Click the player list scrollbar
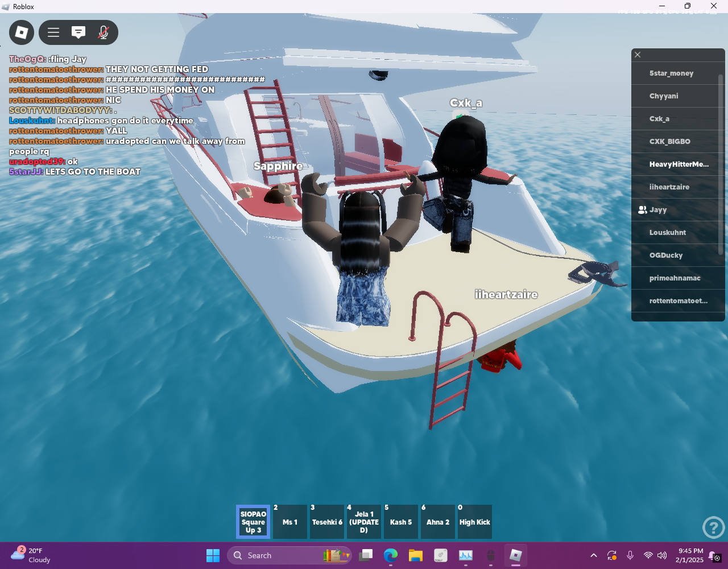This screenshot has height=569, width=728. pos(721,165)
